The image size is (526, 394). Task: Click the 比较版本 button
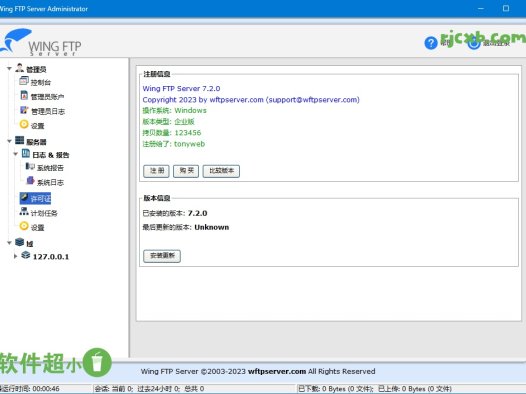(x=221, y=171)
